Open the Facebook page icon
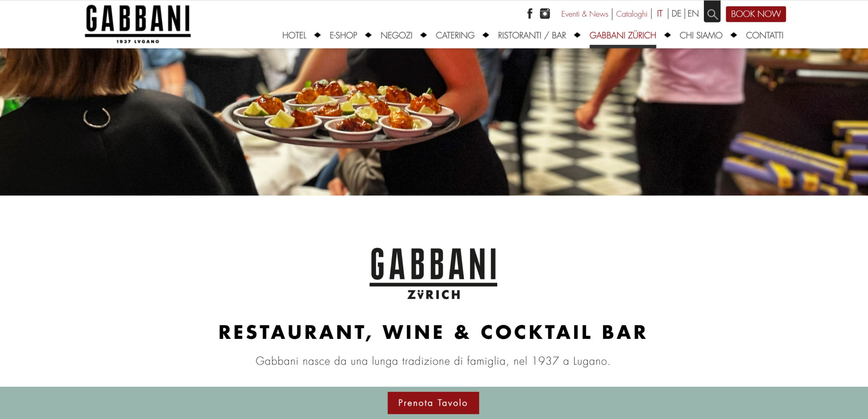 click(x=530, y=14)
